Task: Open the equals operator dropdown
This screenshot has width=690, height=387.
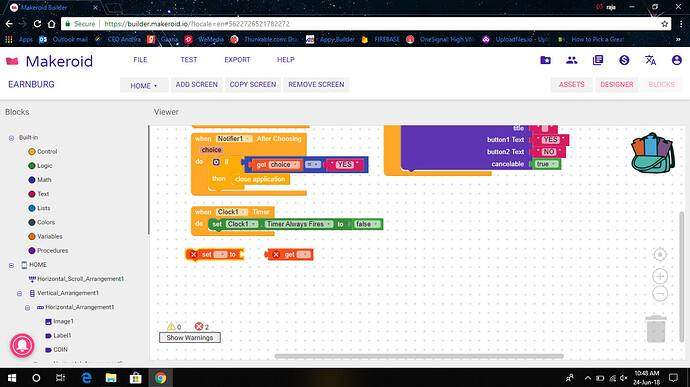Action: [x=312, y=165]
